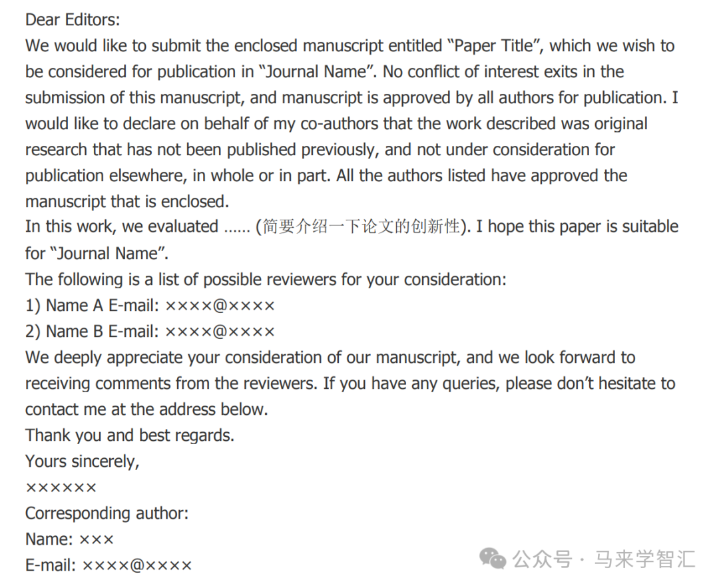Click the "Yours sincerely," line

click(x=82, y=461)
